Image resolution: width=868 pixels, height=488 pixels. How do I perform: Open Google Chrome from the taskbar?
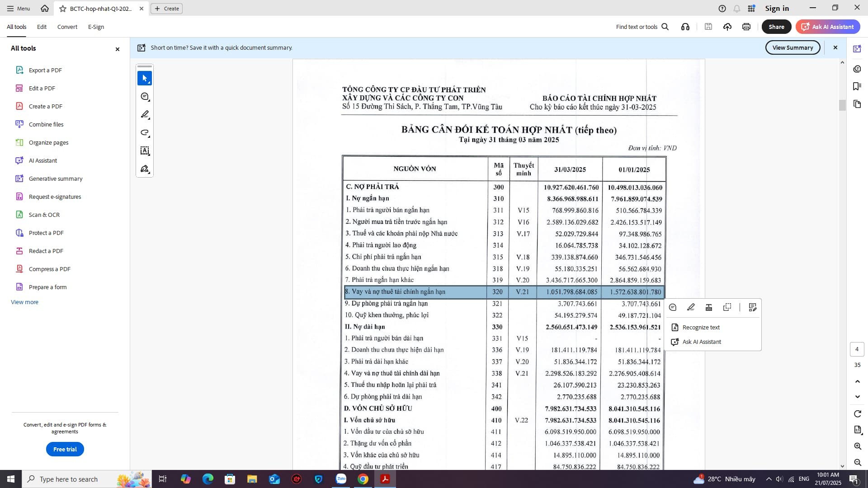363,479
